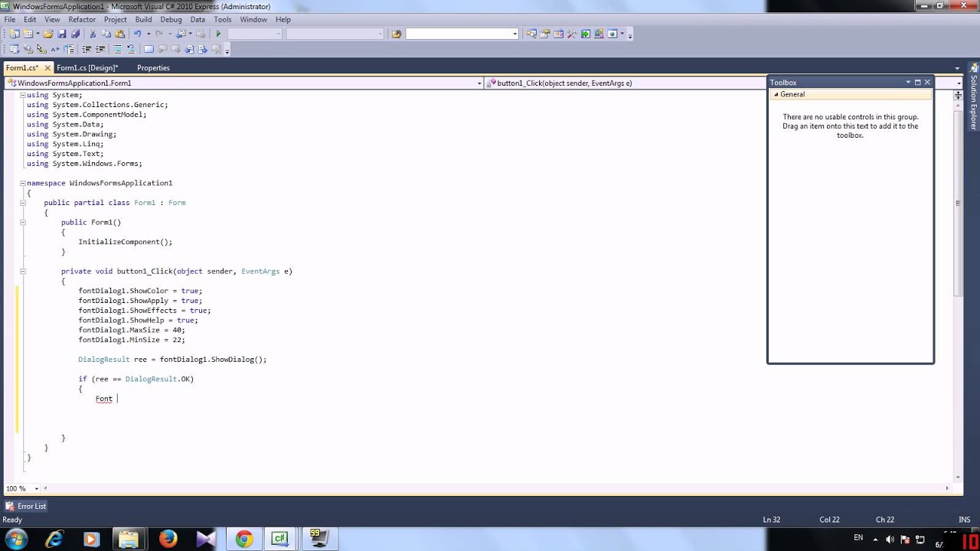Click the Save All icon

(75, 34)
